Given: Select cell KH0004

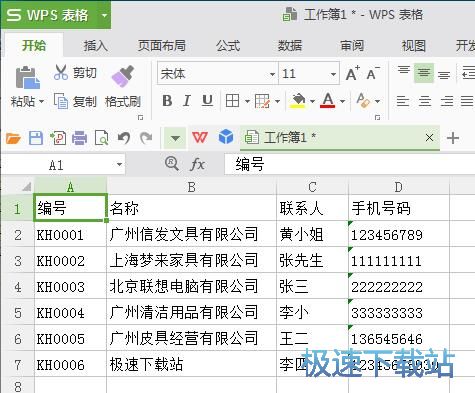Looking at the screenshot, I should point(70,312).
